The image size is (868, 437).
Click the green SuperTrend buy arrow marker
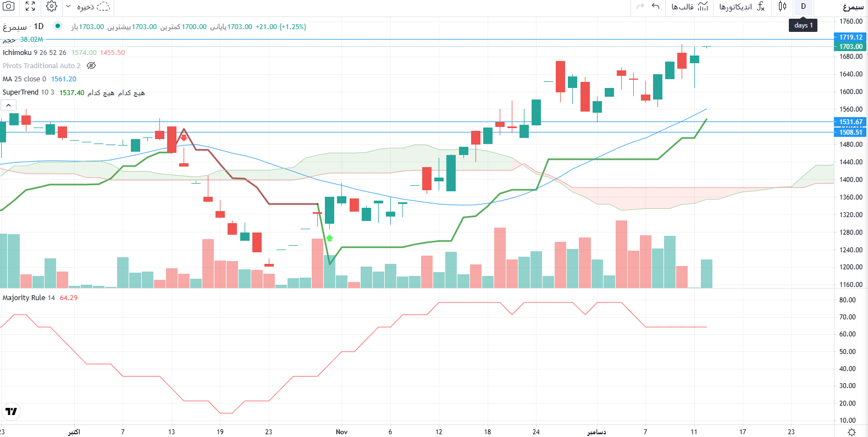tap(329, 239)
